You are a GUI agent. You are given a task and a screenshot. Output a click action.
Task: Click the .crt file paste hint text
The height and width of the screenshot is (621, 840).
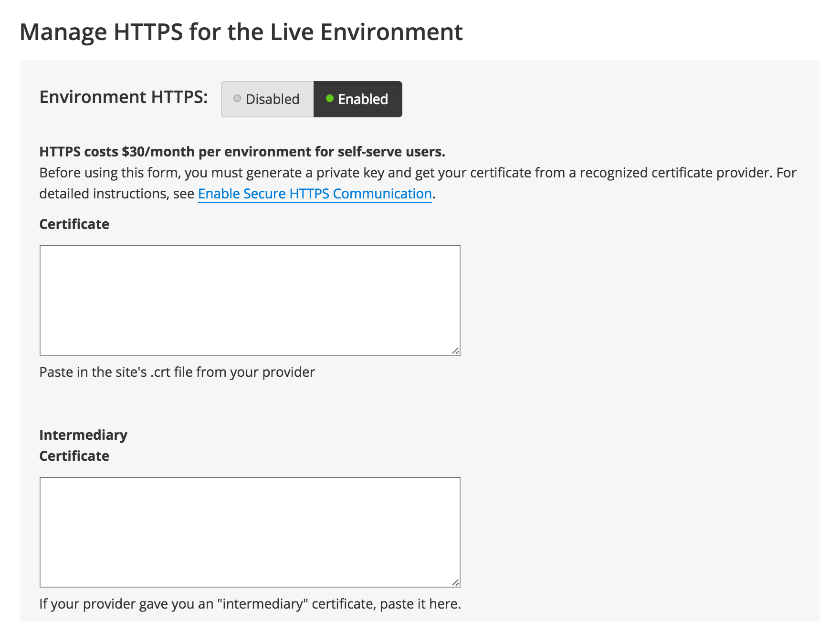coord(177,372)
